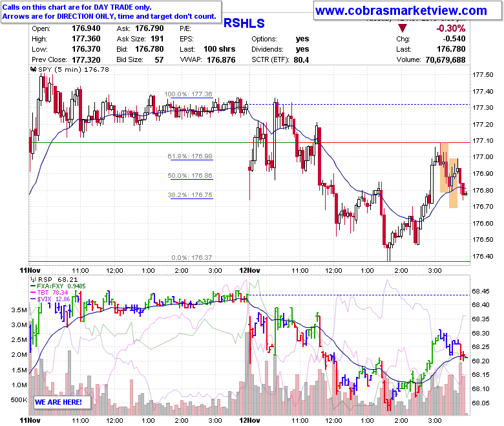Click the purple $VIX legend dash
Screen dimensions: 504x426
coord(33,299)
